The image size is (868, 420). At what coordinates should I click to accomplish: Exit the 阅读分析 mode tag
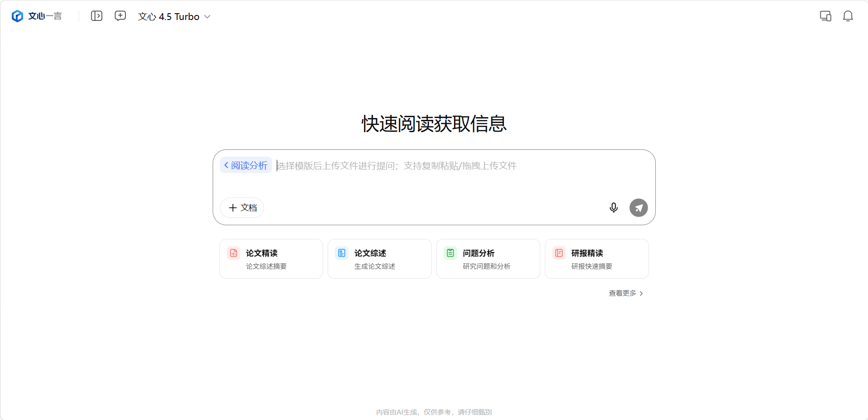246,165
